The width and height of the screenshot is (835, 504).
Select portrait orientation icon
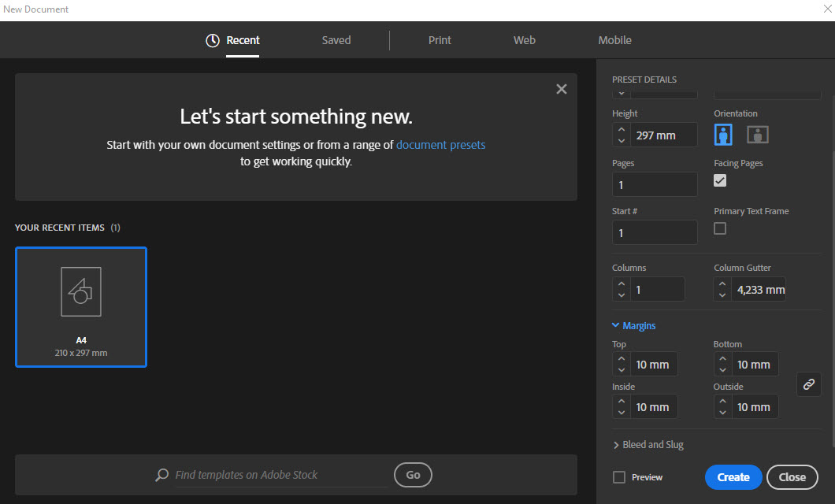[x=722, y=135]
